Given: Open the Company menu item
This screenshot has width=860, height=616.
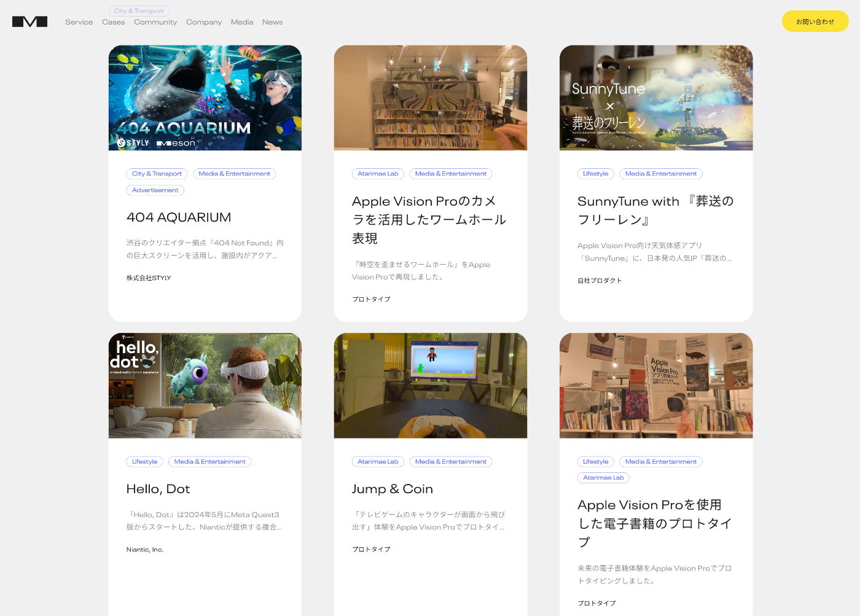Looking at the screenshot, I should click(204, 22).
